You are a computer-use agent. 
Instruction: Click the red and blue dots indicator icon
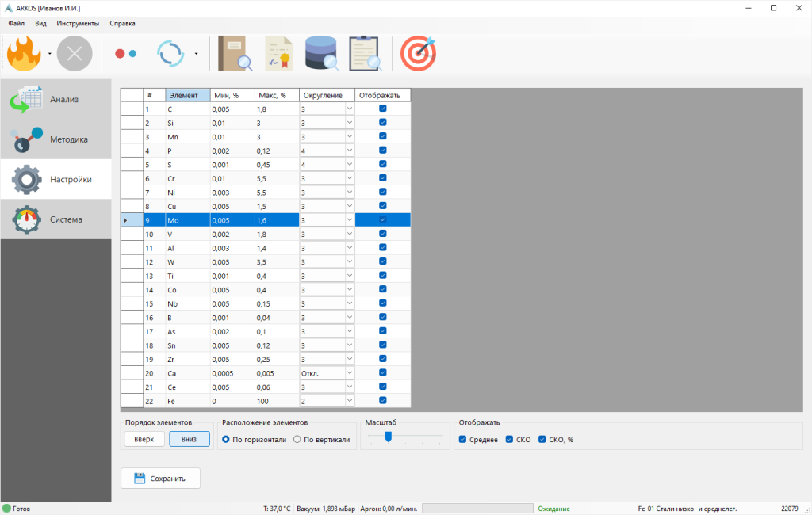tap(127, 53)
